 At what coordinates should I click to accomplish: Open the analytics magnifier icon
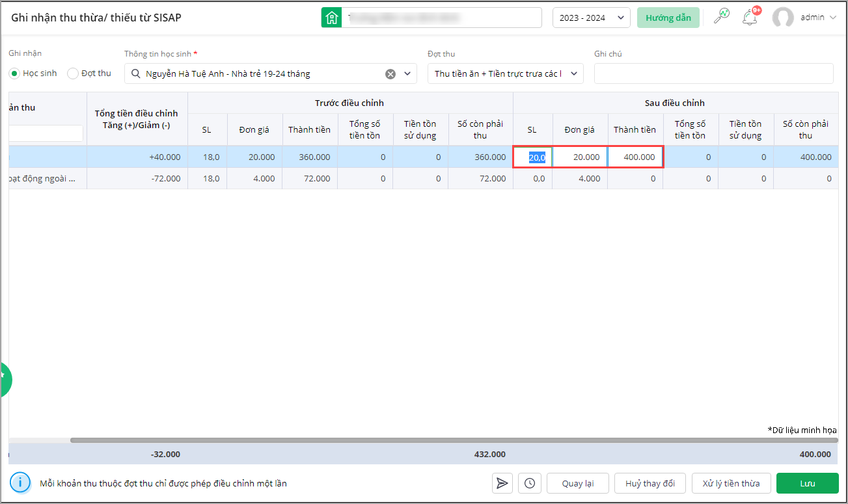[721, 16]
